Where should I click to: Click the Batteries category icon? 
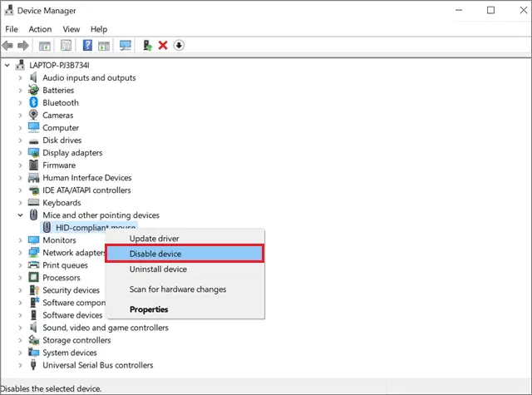point(33,90)
